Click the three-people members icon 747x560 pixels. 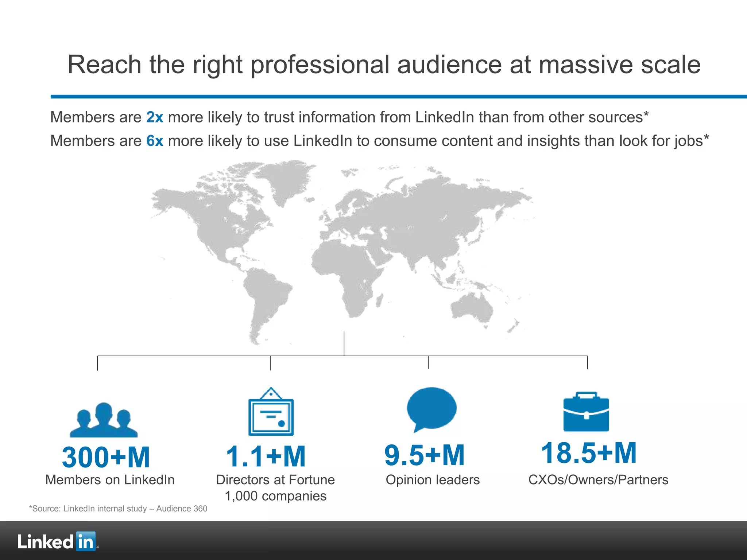click(x=104, y=420)
